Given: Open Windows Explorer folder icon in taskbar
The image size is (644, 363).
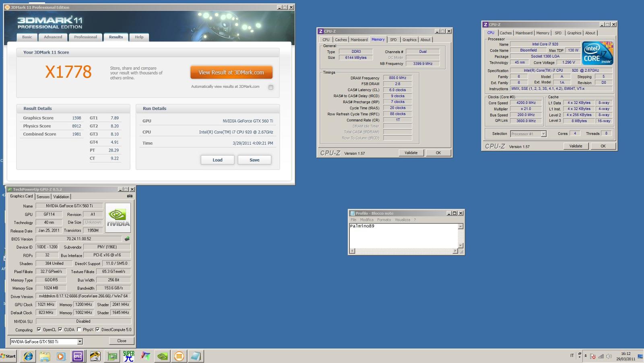Looking at the screenshot, I should tap(45, 356).
